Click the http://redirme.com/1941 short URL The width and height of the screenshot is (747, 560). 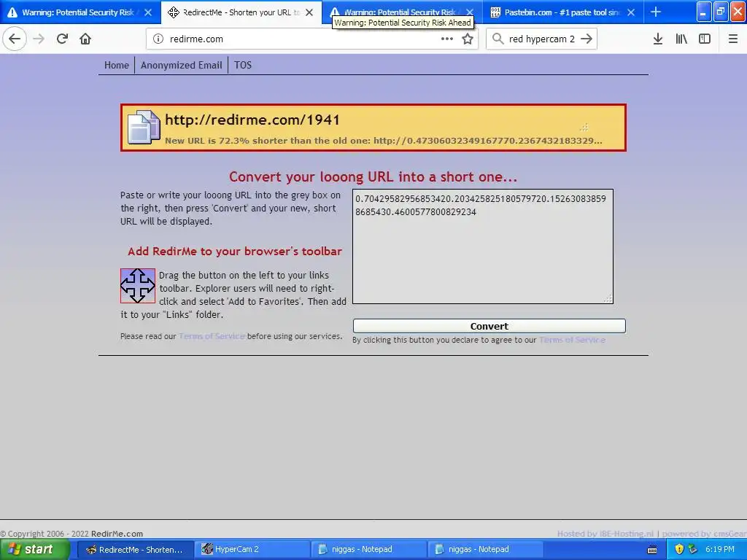[x=252, y=120]
